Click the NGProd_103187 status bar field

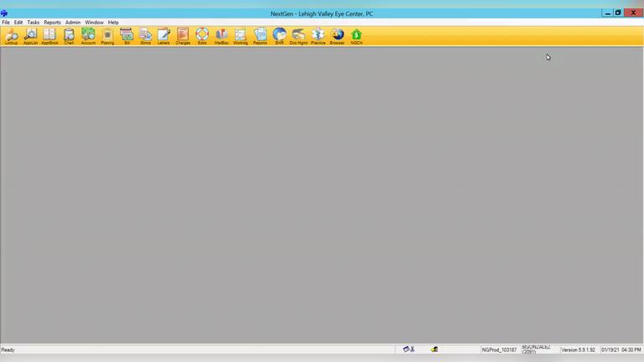(499, 349)
